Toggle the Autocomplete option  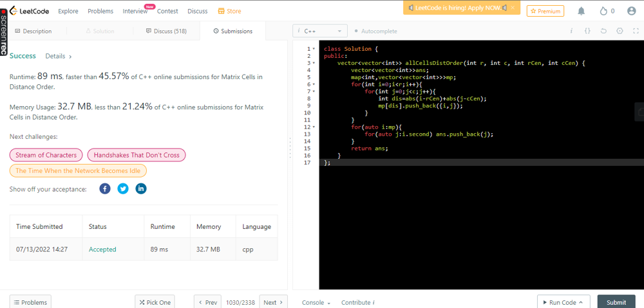[375, 31]
